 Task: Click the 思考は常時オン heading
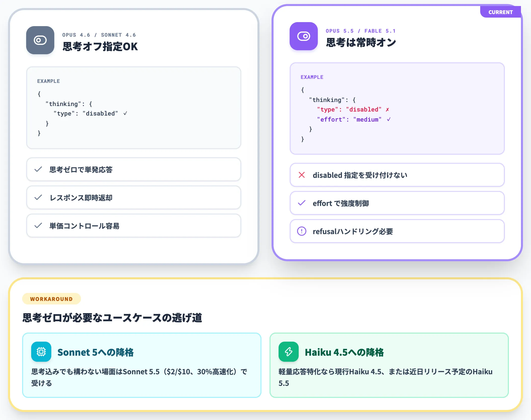pyautogui.click(x=361, y=43)
